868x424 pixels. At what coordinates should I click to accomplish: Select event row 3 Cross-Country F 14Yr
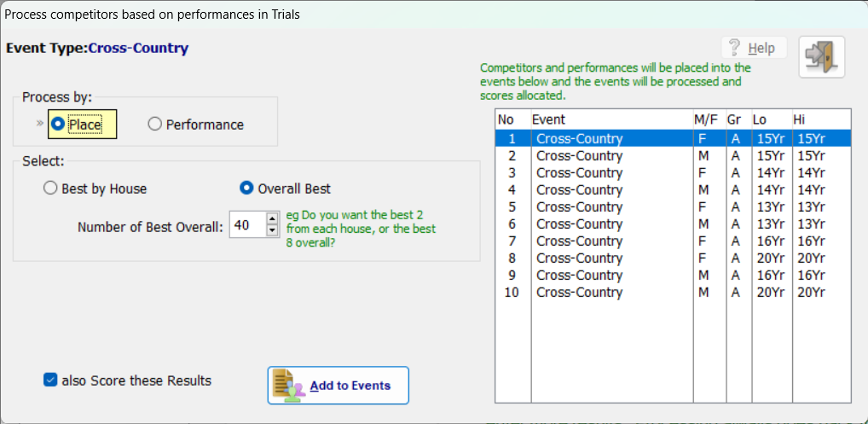673,172
